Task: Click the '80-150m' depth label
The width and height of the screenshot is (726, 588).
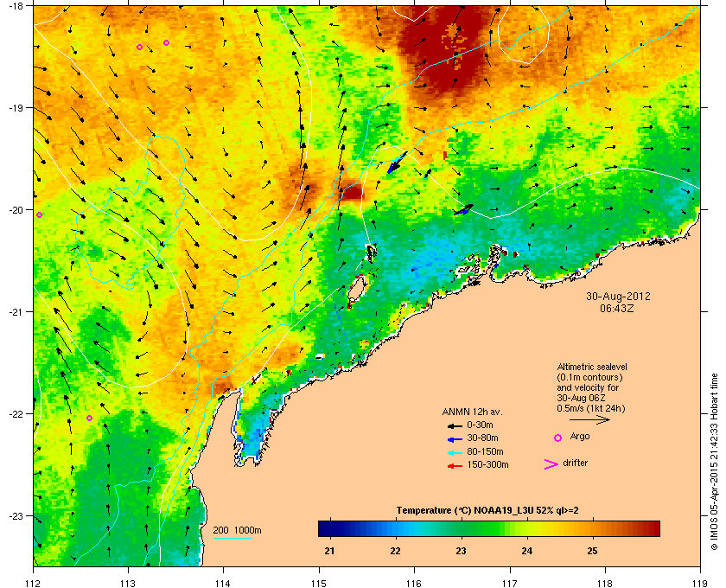Action: click(x=485, y=451)
